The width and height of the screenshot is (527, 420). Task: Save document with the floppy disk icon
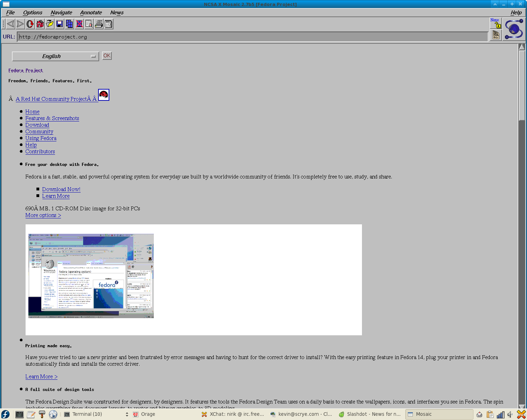click(60, 24)
